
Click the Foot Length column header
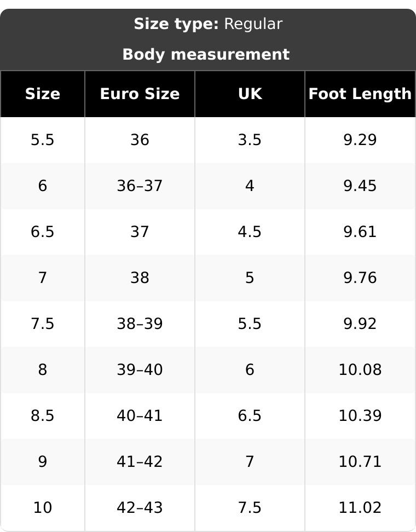pos(360,94)
